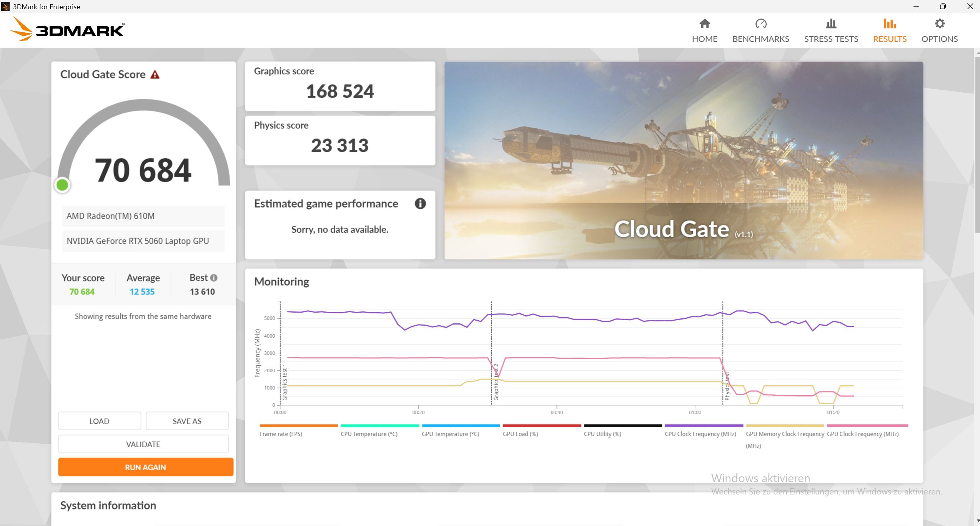This screenshot has height=526, width=980.
Task: Open the Home icon in navigation
Action: 704,24
